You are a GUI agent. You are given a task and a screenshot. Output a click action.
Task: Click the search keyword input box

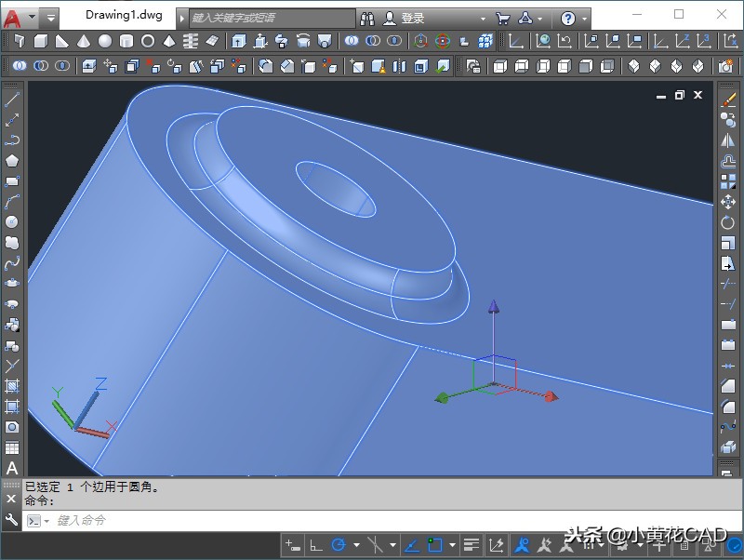[272, 18]
